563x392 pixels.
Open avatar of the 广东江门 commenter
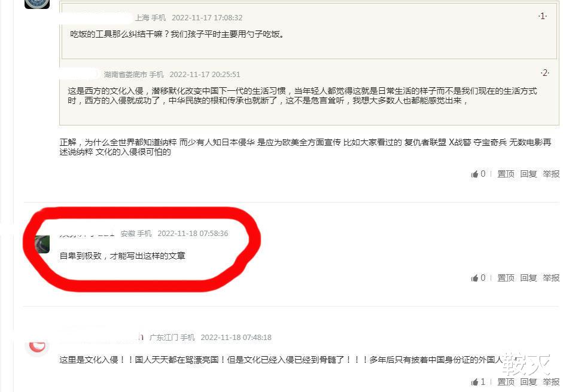(x=36, y=347)
